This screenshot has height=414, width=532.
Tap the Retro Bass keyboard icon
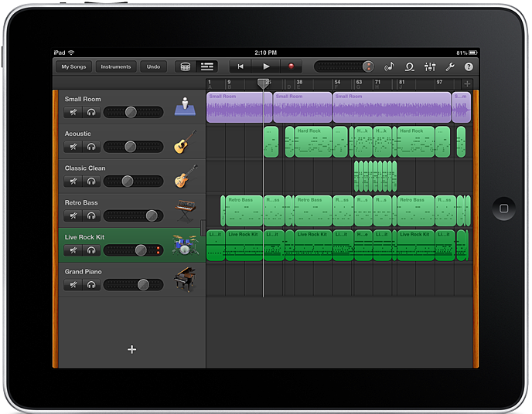tap(186, 210)
